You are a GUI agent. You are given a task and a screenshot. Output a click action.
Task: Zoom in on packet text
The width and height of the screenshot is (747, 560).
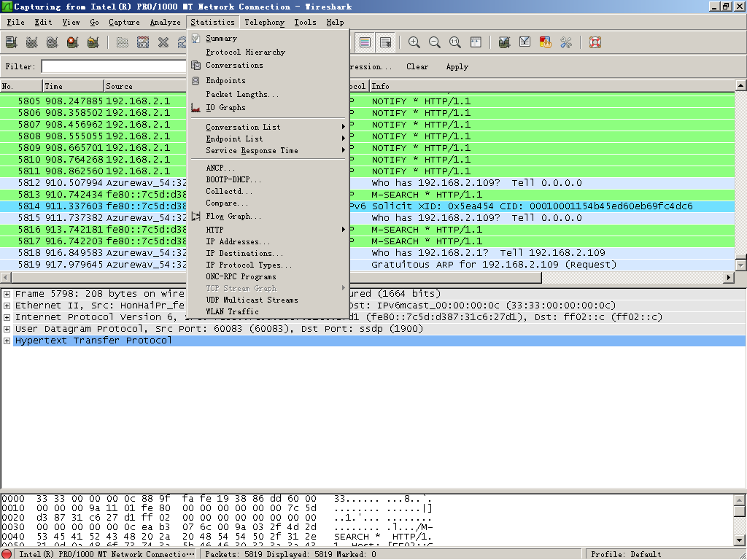[x=414, y=42]
